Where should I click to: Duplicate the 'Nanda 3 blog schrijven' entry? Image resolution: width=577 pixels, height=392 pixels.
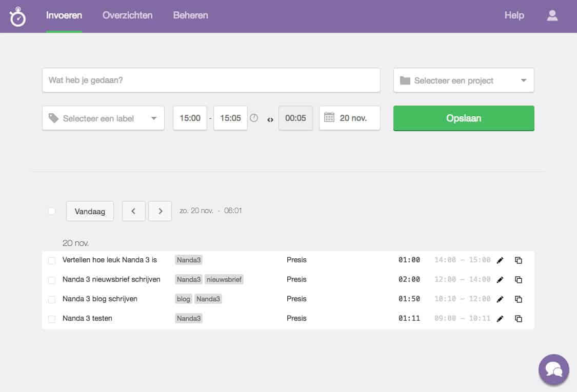519,299
